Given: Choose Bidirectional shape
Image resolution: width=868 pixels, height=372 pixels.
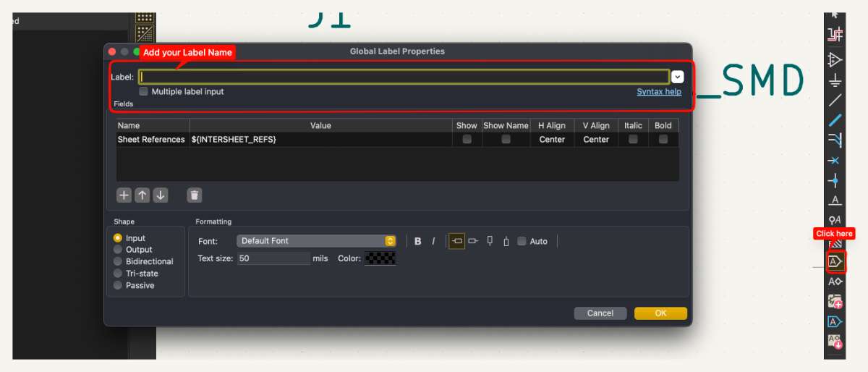Looking at the screenshot, I should (118, 261).
